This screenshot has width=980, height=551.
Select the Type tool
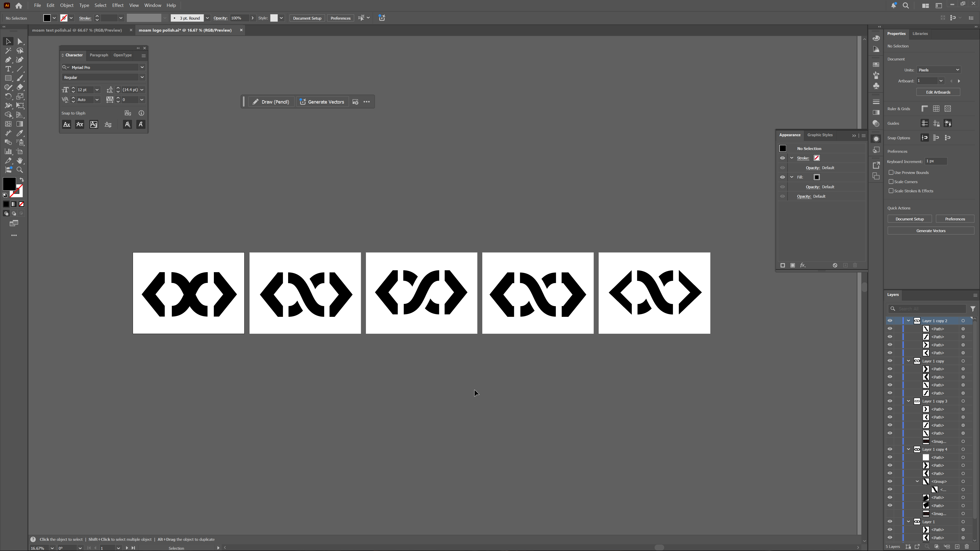click(x=8, y=69)
